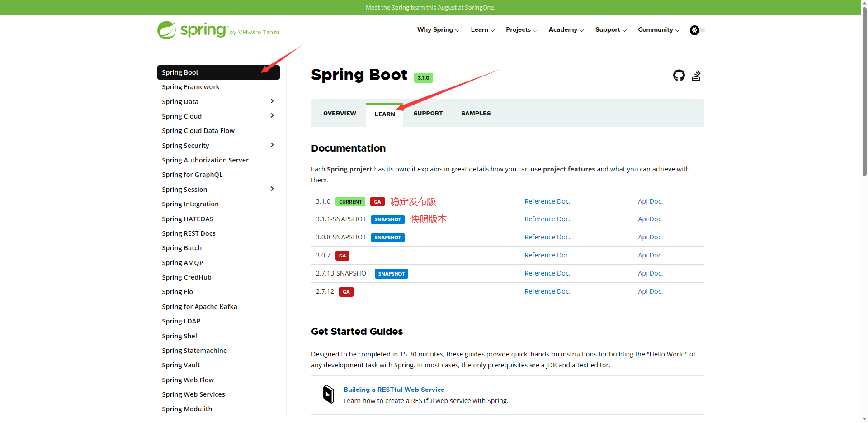Open Building a RESTful Web Service guide
Viewport: 868px width, 423px height.
394,390
